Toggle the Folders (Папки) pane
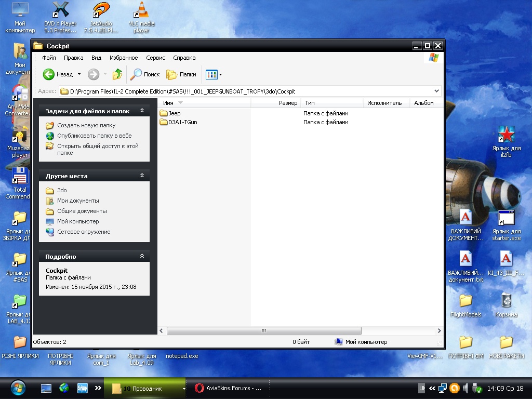The height and width of the screenshot is (399, 532). (181, 74)
